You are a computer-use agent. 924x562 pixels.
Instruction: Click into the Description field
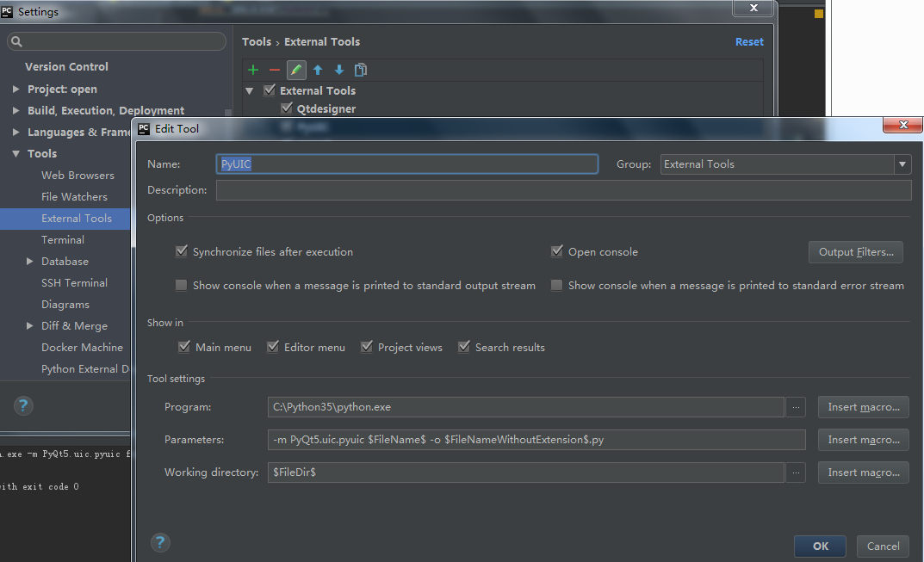(563, 190)
